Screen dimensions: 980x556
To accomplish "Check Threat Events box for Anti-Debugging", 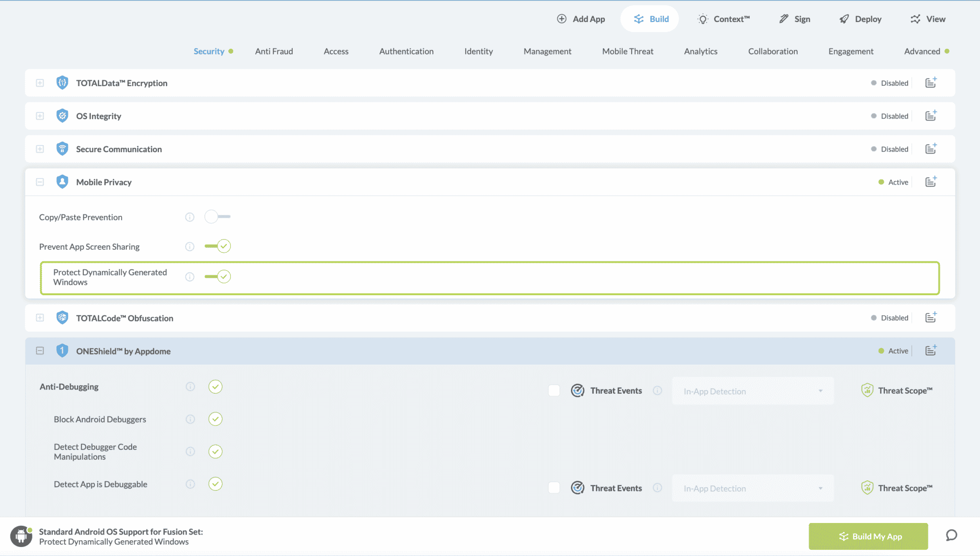I will point(554,390).
